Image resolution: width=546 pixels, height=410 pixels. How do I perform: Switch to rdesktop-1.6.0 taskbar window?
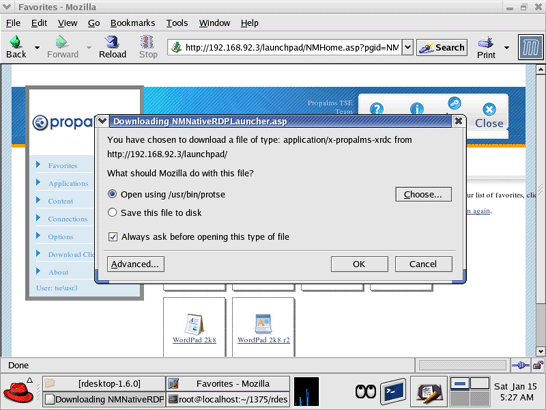pos(104,384)
